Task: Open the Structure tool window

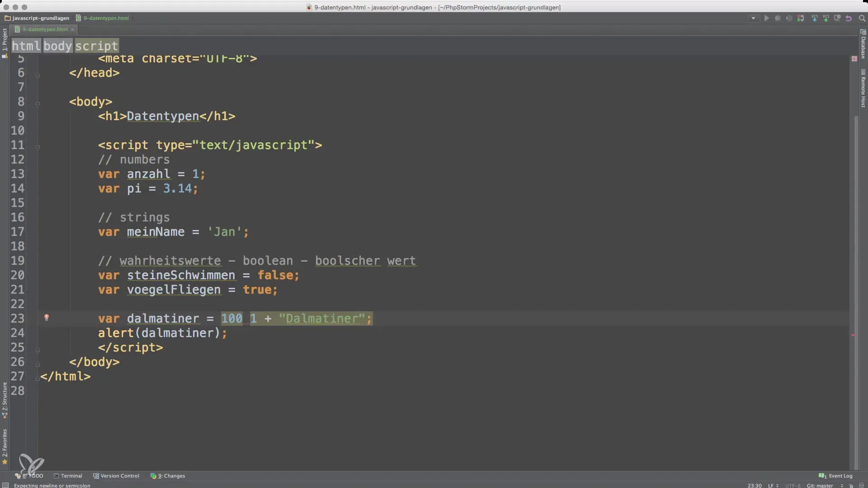Action: [5, 400]
